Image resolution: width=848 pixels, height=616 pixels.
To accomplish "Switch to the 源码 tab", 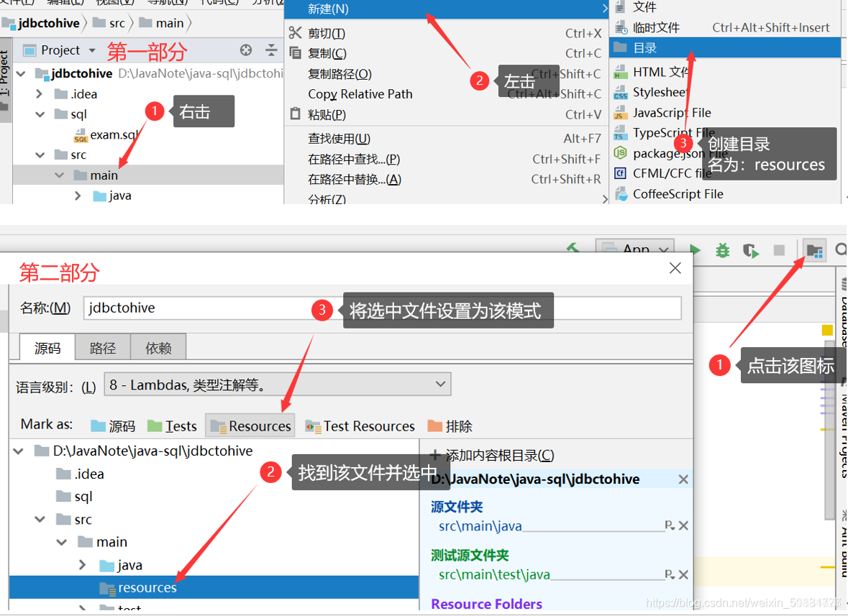I will pos(47,348).
